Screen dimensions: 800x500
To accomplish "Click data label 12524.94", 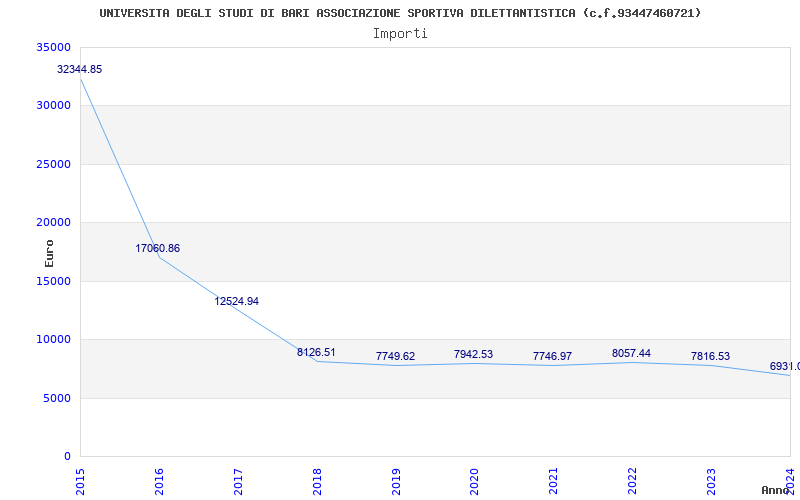I will point(236,302).
